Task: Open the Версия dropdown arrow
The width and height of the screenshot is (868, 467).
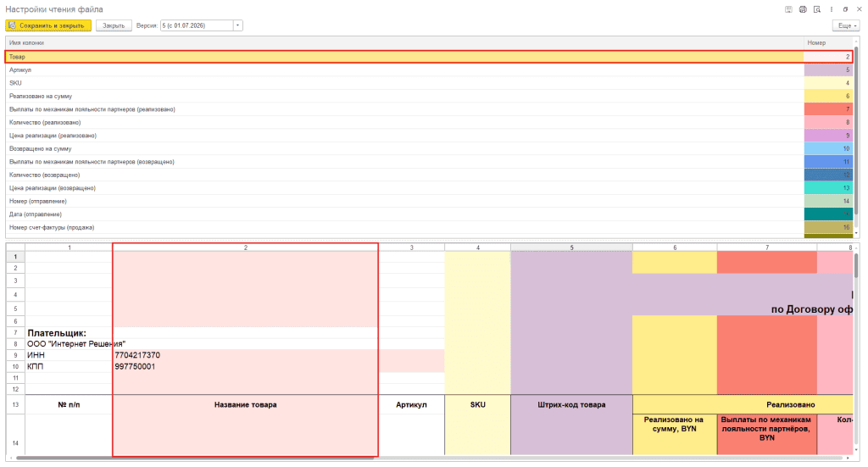Action: pyautogui.click(x=238, y=25)
